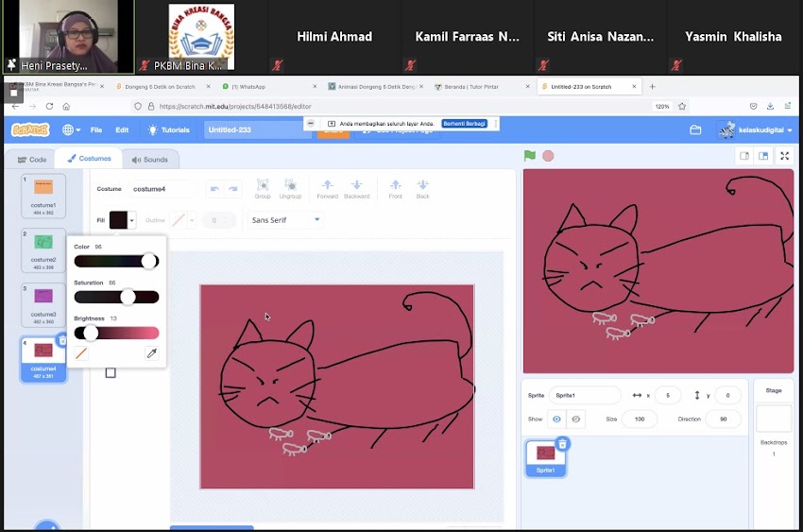This screenshot has height=532, width=803.
Task: Edit the sprite Direction field
Action: pyautogui.click(x=723, y=419)
